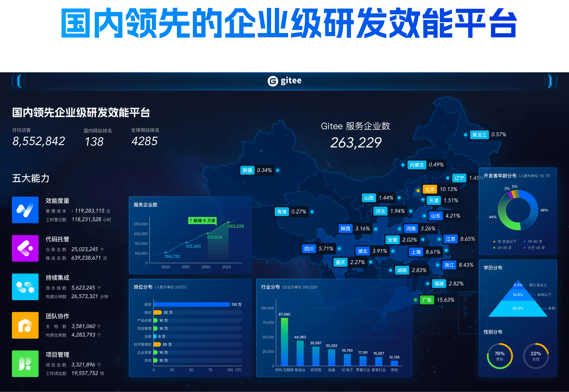Image resolution: width=569 pixels, height=392 pixels.
Task: Click the Gitee logo icon
Action: [x=273, y=81]
